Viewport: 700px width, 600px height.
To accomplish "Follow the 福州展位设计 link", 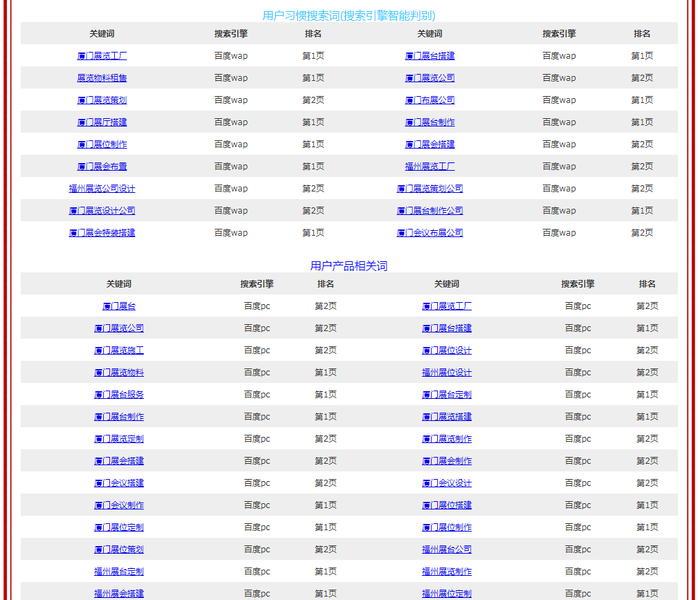I will [447, 373].
